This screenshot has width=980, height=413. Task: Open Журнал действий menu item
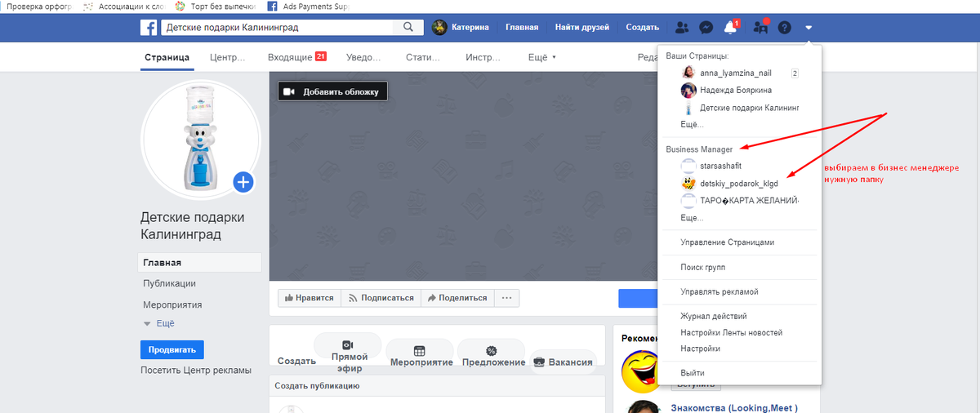click(713, 316)
